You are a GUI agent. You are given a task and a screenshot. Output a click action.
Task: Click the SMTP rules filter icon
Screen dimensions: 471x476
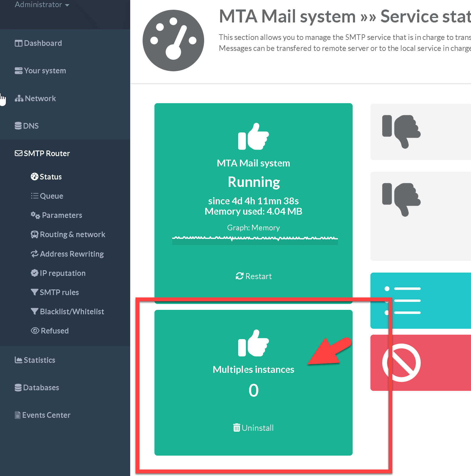(35, 292)
